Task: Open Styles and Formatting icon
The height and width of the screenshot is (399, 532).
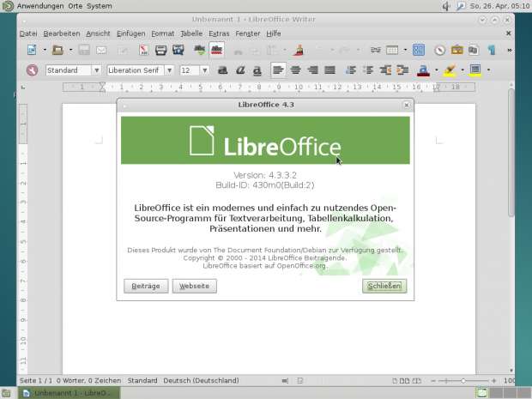Action: coord(32,70)
